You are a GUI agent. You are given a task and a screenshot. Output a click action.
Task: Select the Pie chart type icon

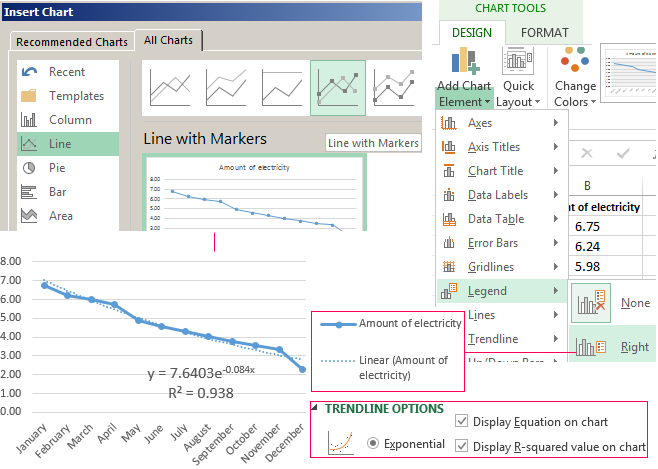[x=30, y=168]
